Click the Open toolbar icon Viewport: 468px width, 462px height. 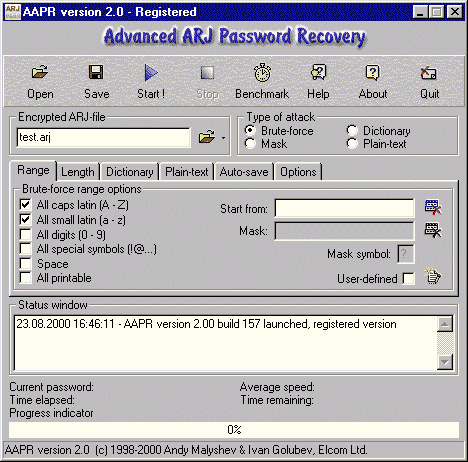click(40, 72)
